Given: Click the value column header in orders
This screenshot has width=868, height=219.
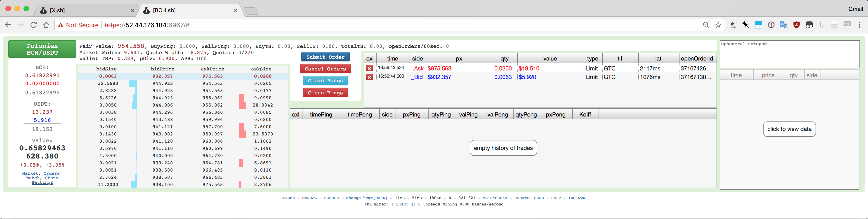Looking at the screenshot, I should [550, 58].
